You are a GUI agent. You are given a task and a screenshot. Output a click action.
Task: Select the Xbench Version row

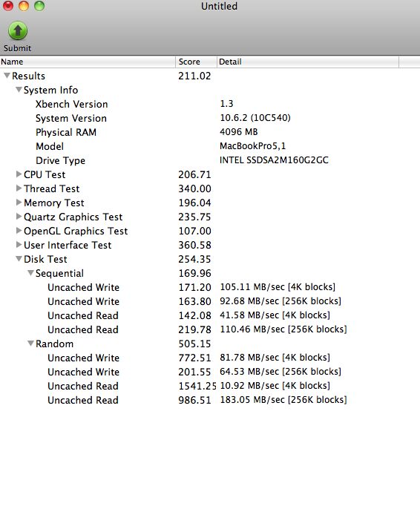point(210,104)
